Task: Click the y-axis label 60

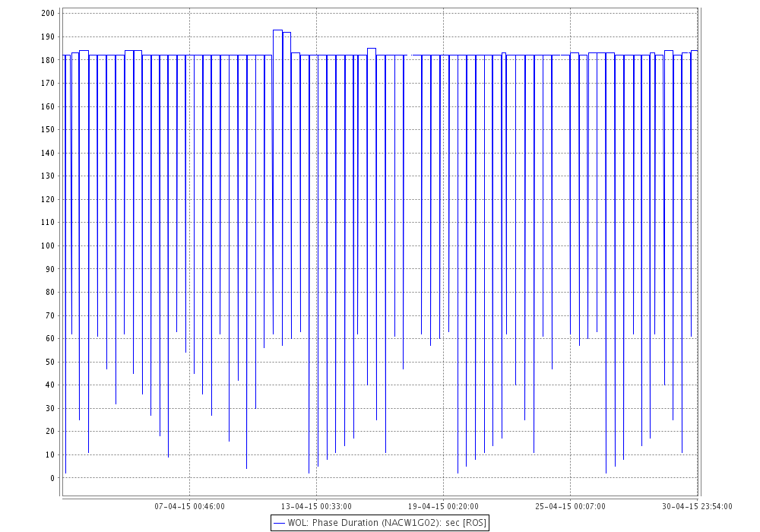Action: [x=50, y=339]
